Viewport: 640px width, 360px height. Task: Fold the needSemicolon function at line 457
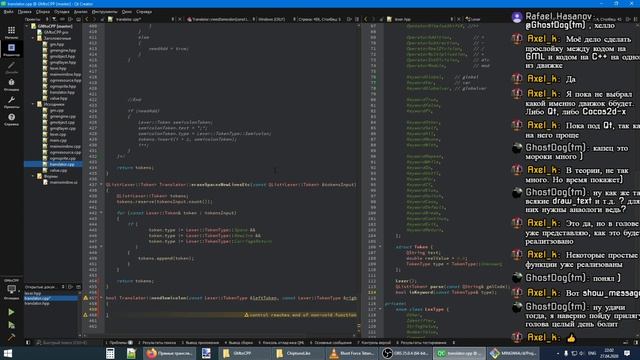point(102,298)
